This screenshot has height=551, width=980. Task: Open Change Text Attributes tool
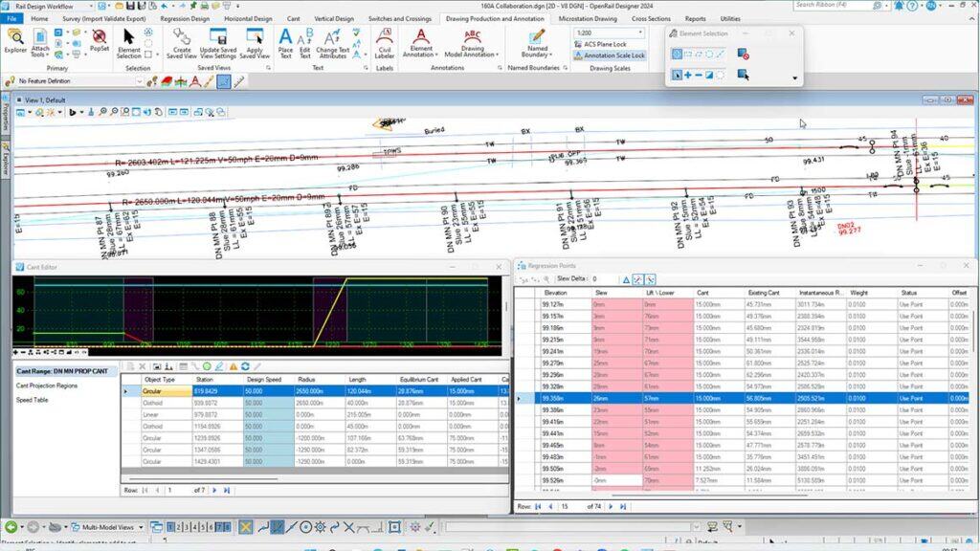coord(332,44)
